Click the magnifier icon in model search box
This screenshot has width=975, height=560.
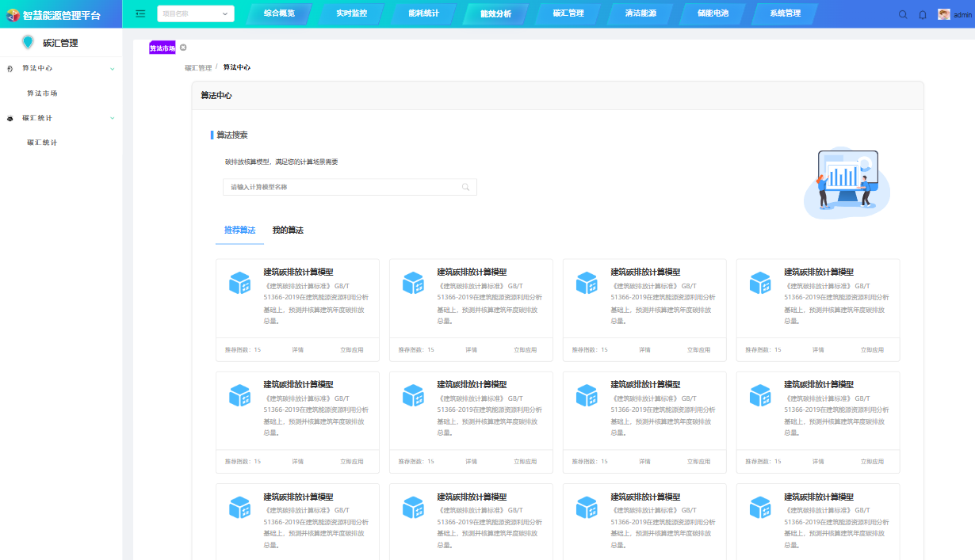pyautogui.click(x=466, y=187)
